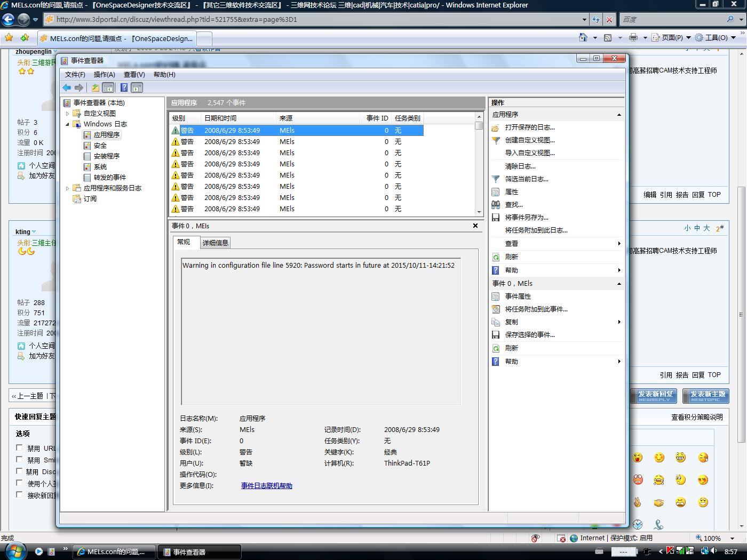The height and width of the screenshot is (560, 747).
Task: Open the 操作(A) menu
Action: tap(105, 75)
